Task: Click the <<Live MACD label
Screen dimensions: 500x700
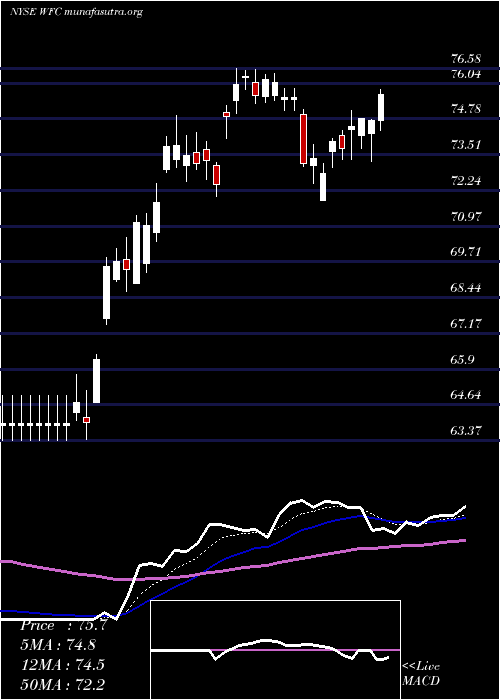Action: (421, 673)
